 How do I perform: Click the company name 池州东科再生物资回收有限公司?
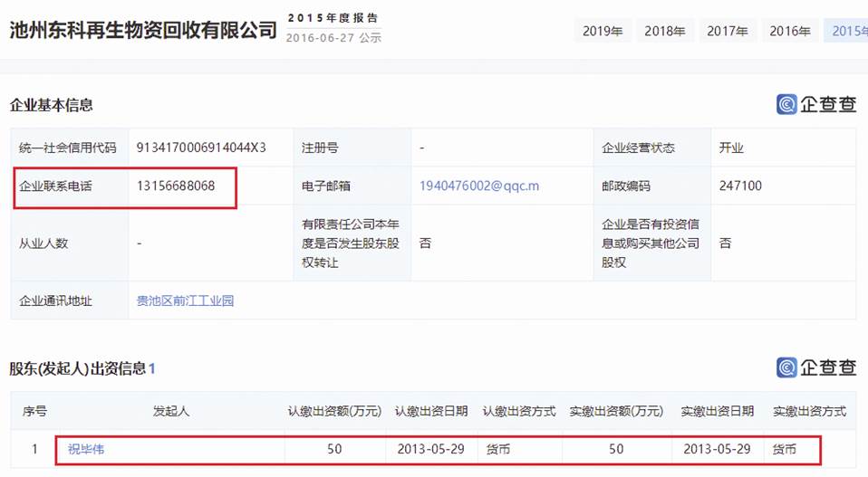[x=143, y=30]
